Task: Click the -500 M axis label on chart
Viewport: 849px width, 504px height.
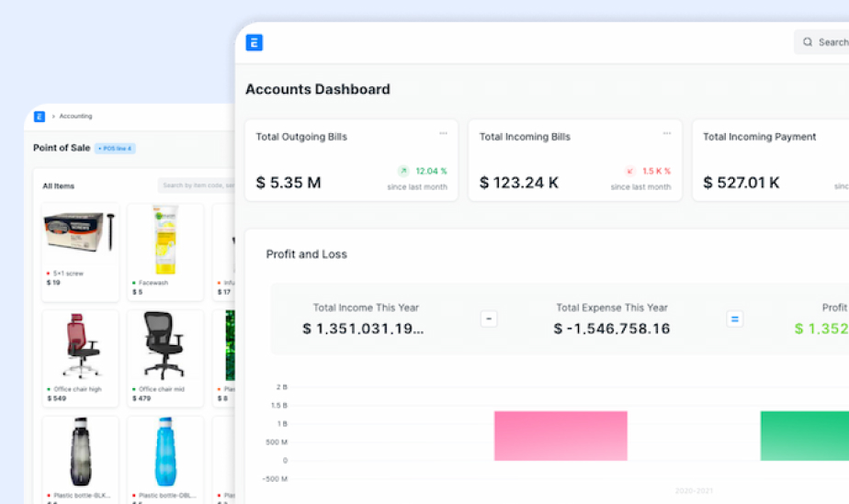Action: coord(275,479)
